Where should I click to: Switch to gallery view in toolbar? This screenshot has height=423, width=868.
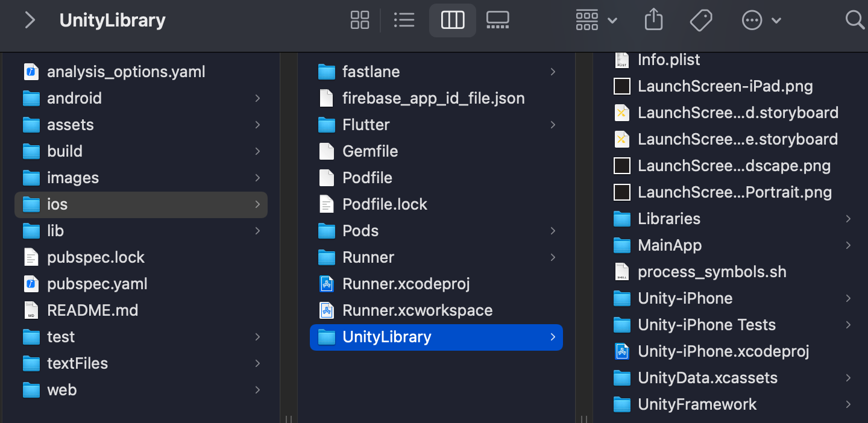[x=497, y=20]
